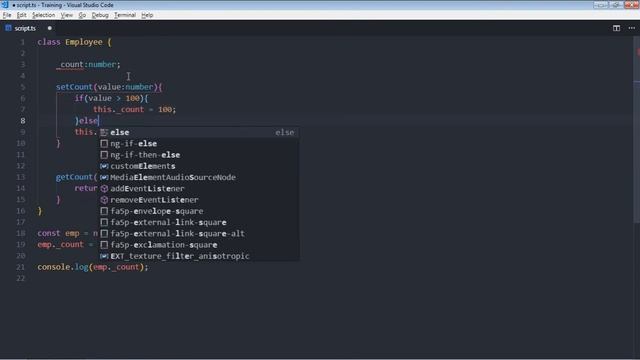The height and width of the screenshot is (360, 640).
Task: Click 'const' keyword on line 18
Action: pos(49,233)
